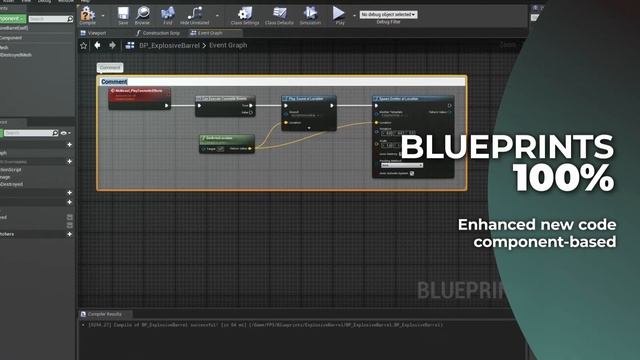
Task: Click Play Sound node's exec output pin
Action: click(332, 106)
